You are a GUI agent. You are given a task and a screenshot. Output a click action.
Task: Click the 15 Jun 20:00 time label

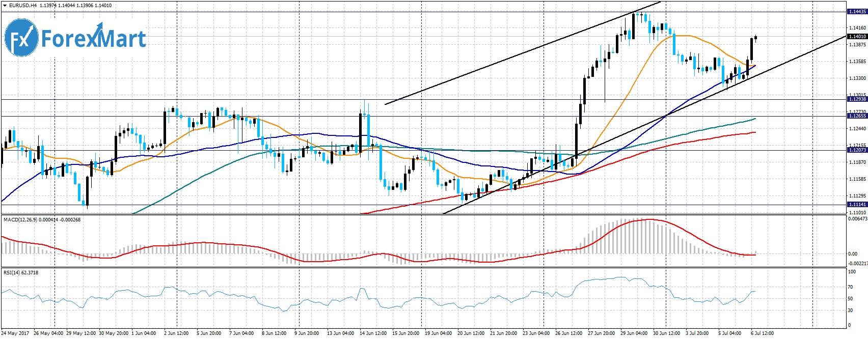(406, 333)
